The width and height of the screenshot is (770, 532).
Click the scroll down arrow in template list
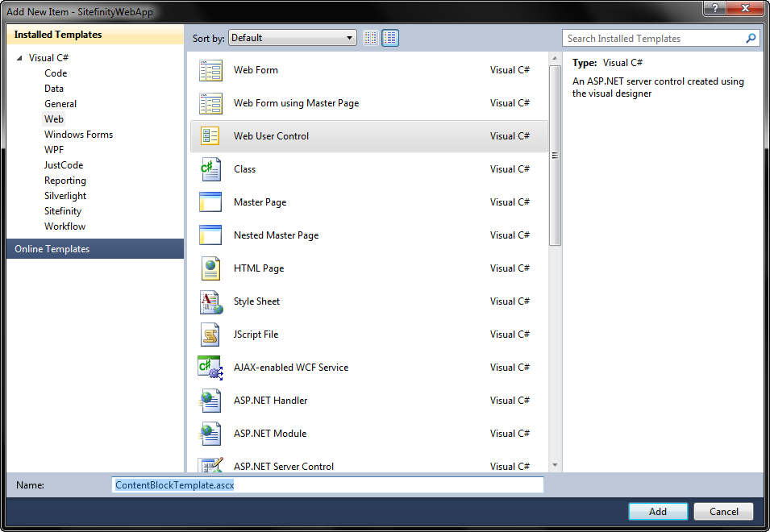pyautogui.click(x=555, y=464)
